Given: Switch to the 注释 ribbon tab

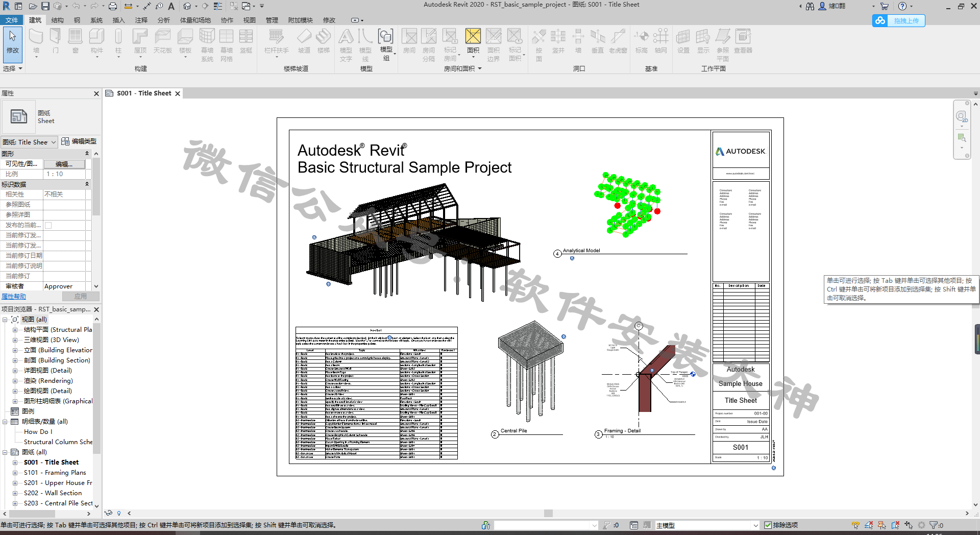Looking at the screenshot, I should pyautogui.click(x=141, y=20).
